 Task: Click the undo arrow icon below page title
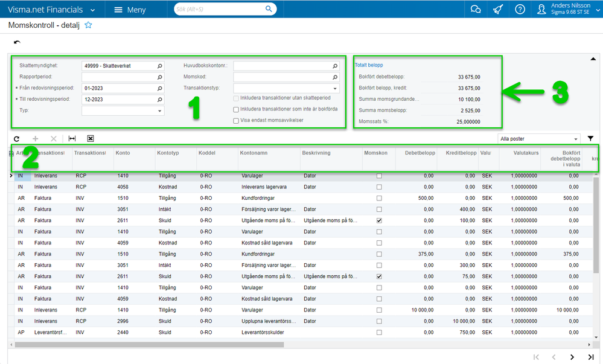point(17,42)
